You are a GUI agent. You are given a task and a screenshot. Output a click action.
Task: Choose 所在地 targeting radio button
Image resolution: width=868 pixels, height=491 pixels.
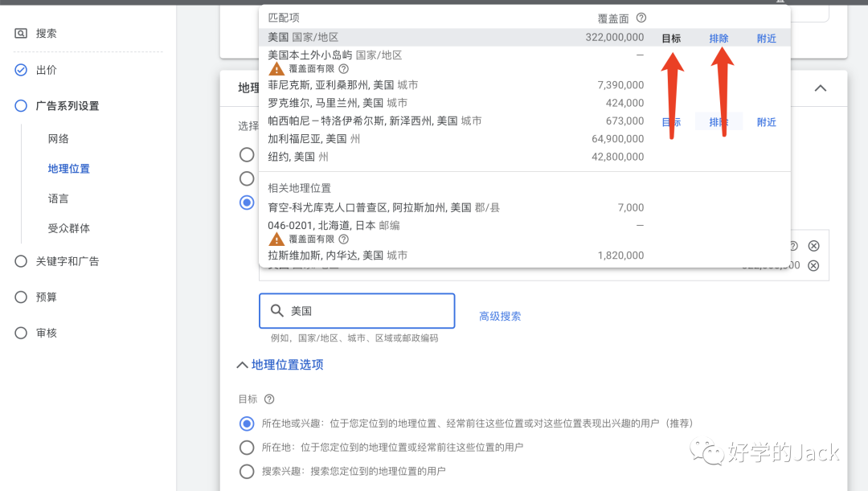click(x=247, y=448)
